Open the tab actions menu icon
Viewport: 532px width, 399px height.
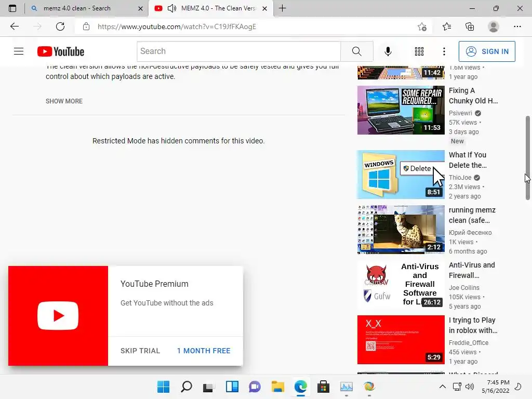click(12, 8)
